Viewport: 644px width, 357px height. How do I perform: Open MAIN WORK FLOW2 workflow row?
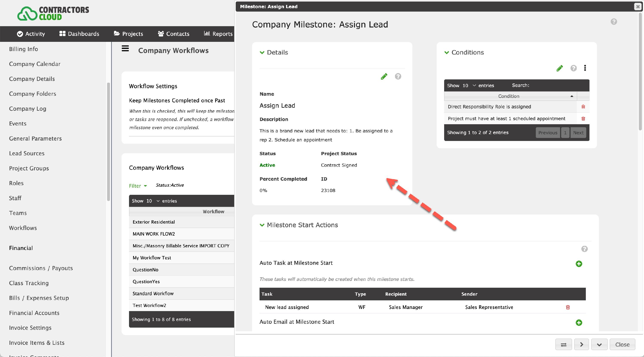coord(182,234)
